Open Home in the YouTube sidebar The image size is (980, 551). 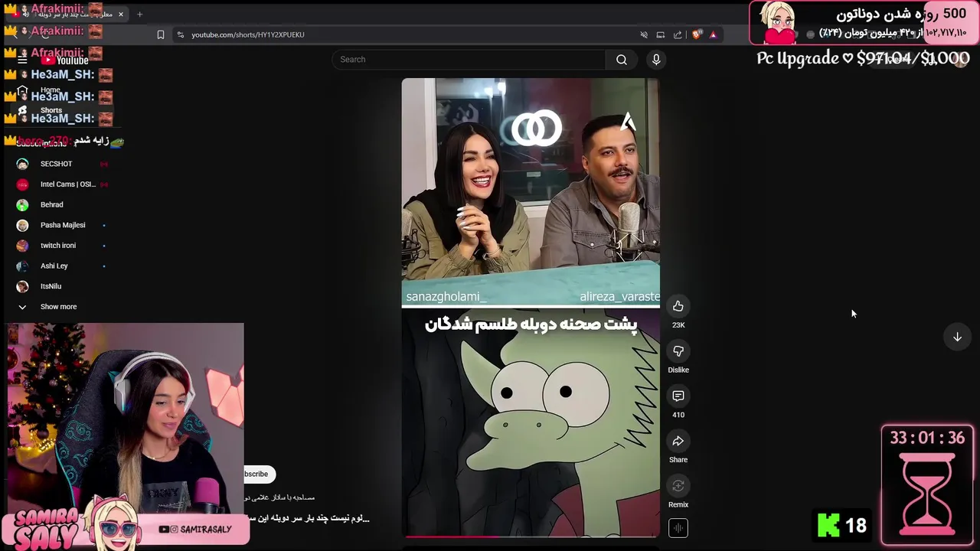(x=50, y=90)
